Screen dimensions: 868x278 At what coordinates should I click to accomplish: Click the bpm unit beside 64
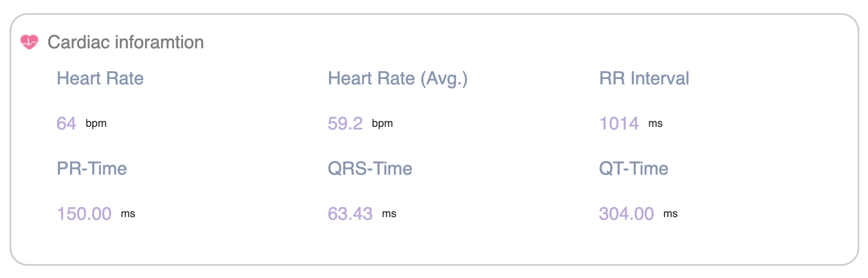click(x=96, y=124)
